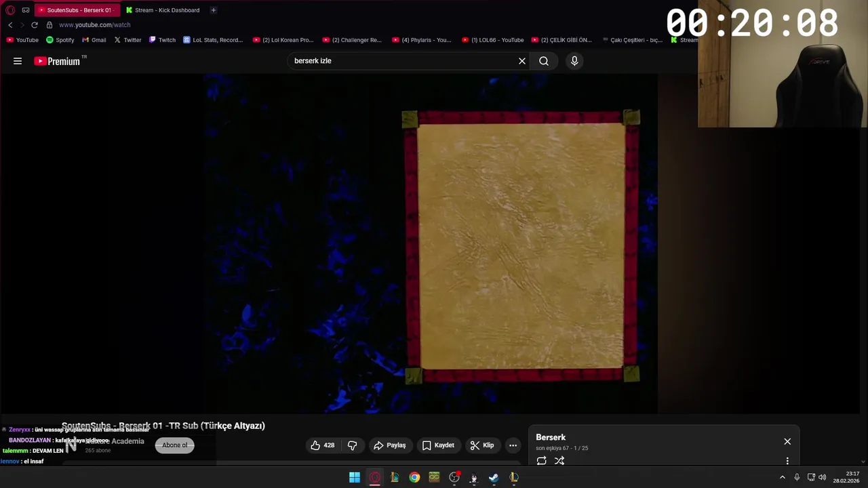Open the clock showing 23:17

[x=846, y=477]
